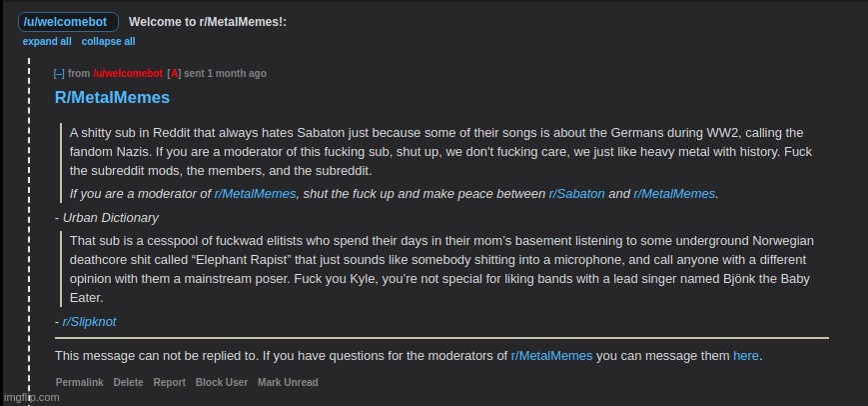
Task: Report the welcomebot message
Action: tap(169, 383)
